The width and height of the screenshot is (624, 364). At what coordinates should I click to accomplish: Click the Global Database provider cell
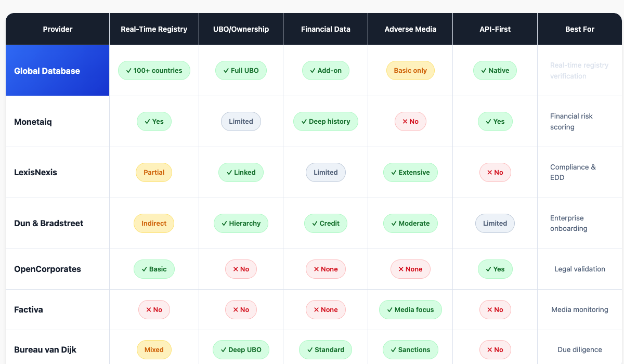tap(57, 71)
